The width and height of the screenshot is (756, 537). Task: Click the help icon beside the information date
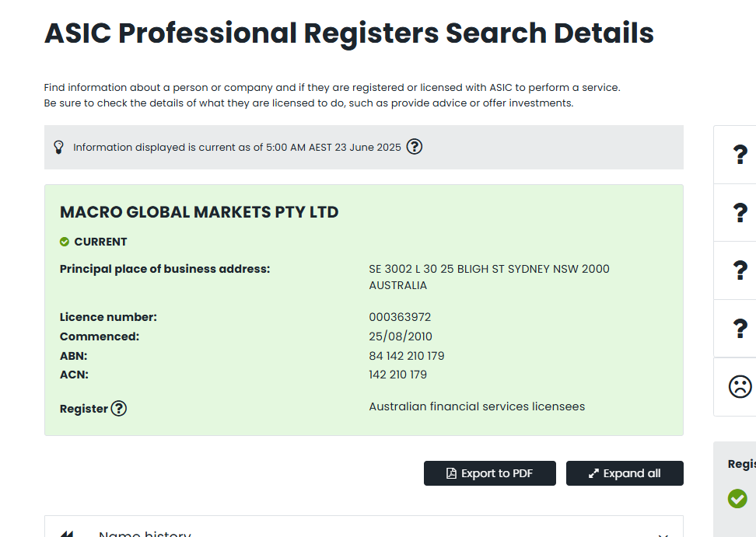point(415,146)
